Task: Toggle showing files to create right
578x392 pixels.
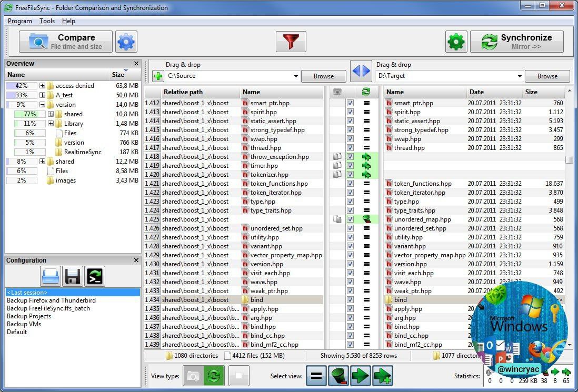Action: [383, 376]
